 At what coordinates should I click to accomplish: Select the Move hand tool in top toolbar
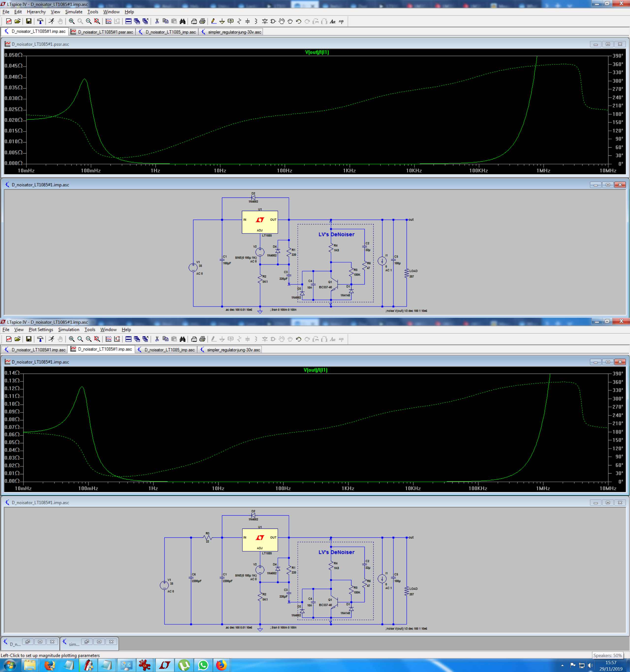tap(282, 21)
